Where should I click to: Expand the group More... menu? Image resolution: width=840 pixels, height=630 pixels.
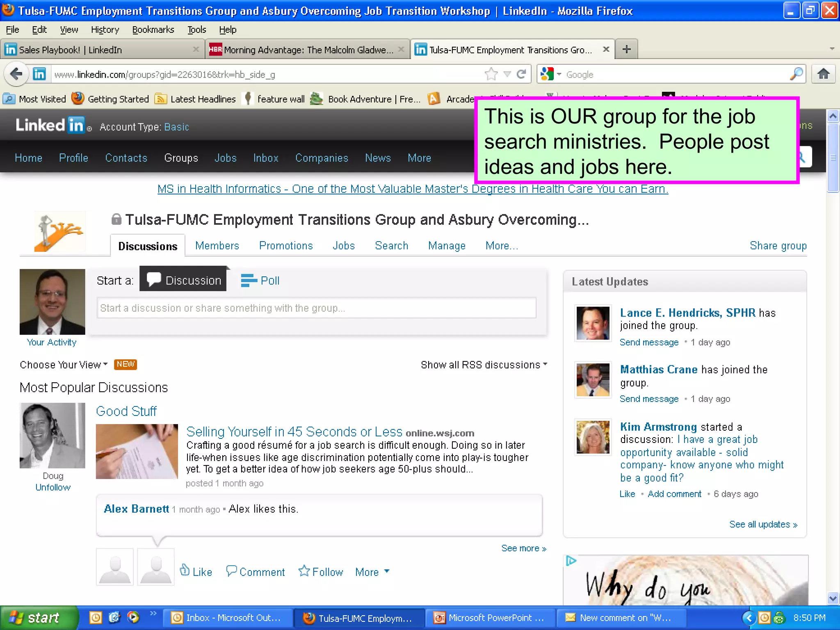[x=502, y=246]
